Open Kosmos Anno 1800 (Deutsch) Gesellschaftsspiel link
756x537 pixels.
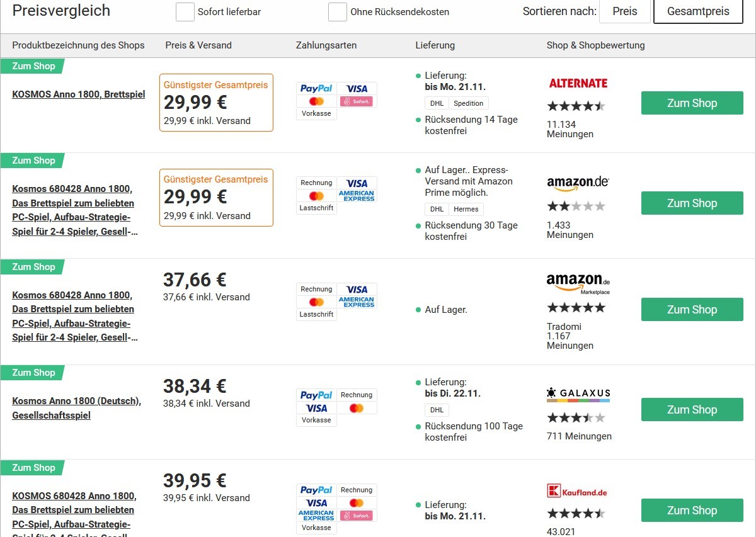click(x=77, y=408)
